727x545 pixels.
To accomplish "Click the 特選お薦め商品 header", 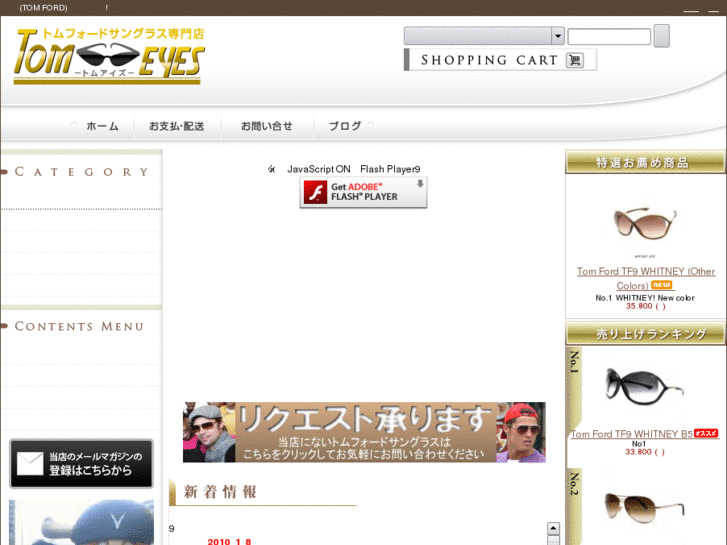I will pyautogui.click(x=645, y=162).
